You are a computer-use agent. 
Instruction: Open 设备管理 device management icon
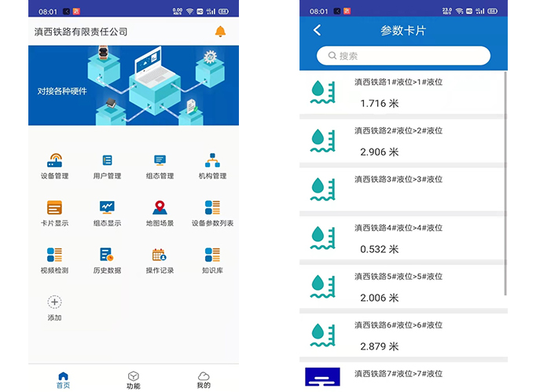(54, 161)
